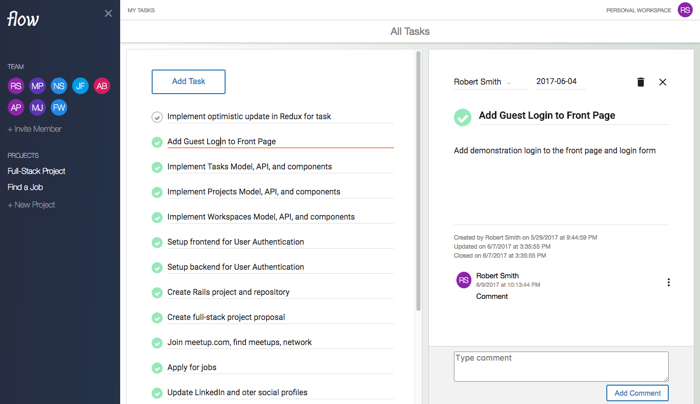The width and height of the screenshot is (700, 404).
Task: Click the Add Task button
Action: coord(188,81)
